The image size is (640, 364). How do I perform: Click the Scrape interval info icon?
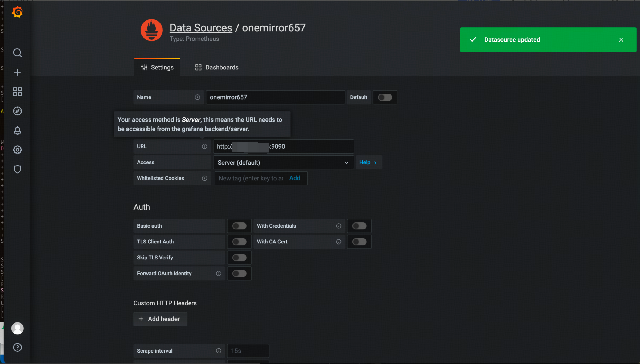point(219,351)
